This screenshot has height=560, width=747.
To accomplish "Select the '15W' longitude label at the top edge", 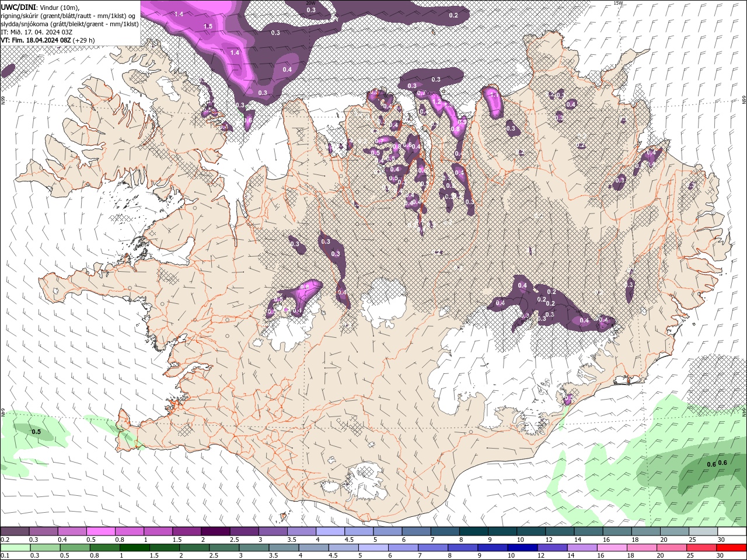I will coord(618,3).
